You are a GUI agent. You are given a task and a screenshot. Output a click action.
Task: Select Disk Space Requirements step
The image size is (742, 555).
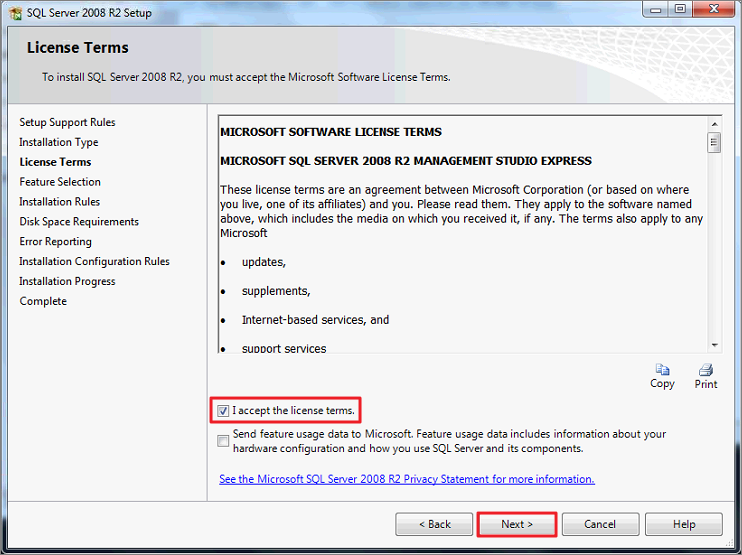point(79,221)
